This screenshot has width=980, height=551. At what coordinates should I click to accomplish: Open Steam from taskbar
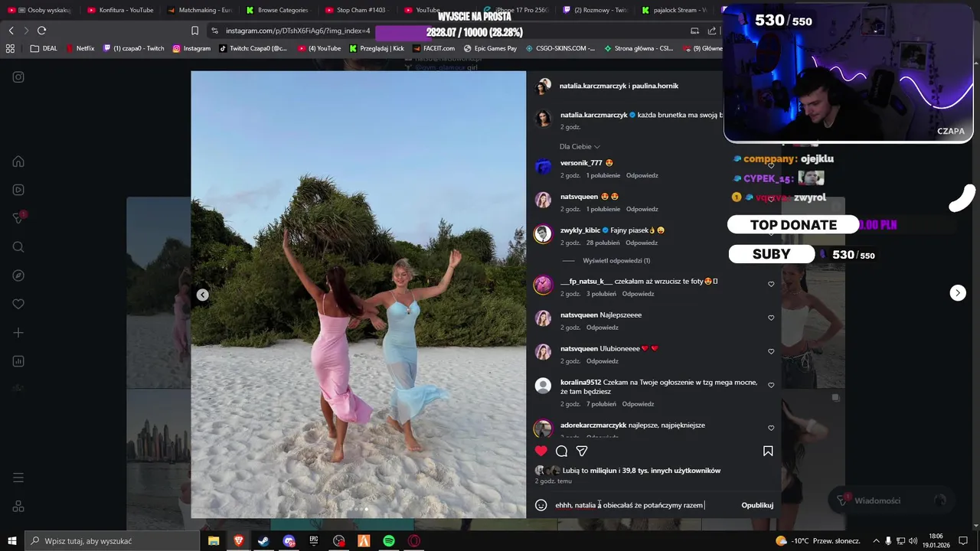click(x=263, y=541)
